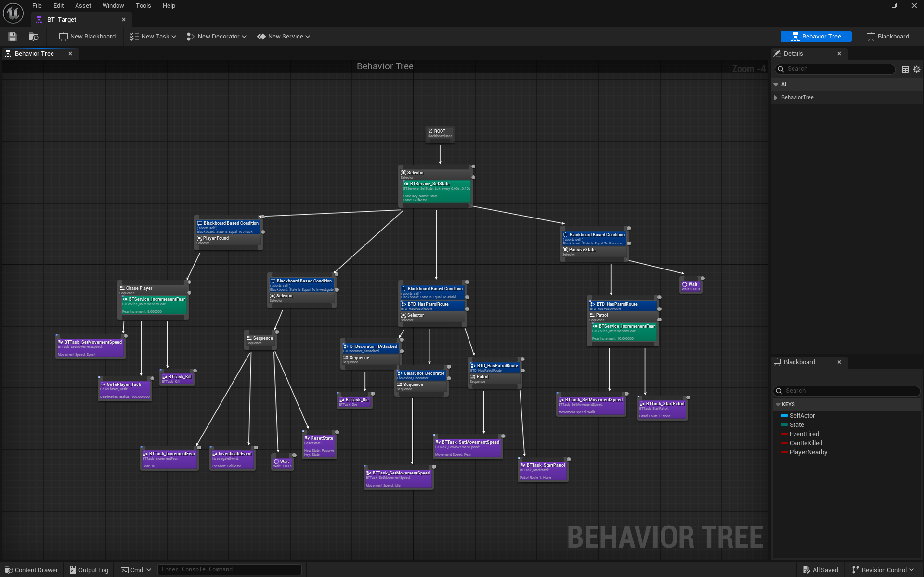Switch to Blackboard editing mode
Screen dimensions: 924x577
[x=887, y=36]
